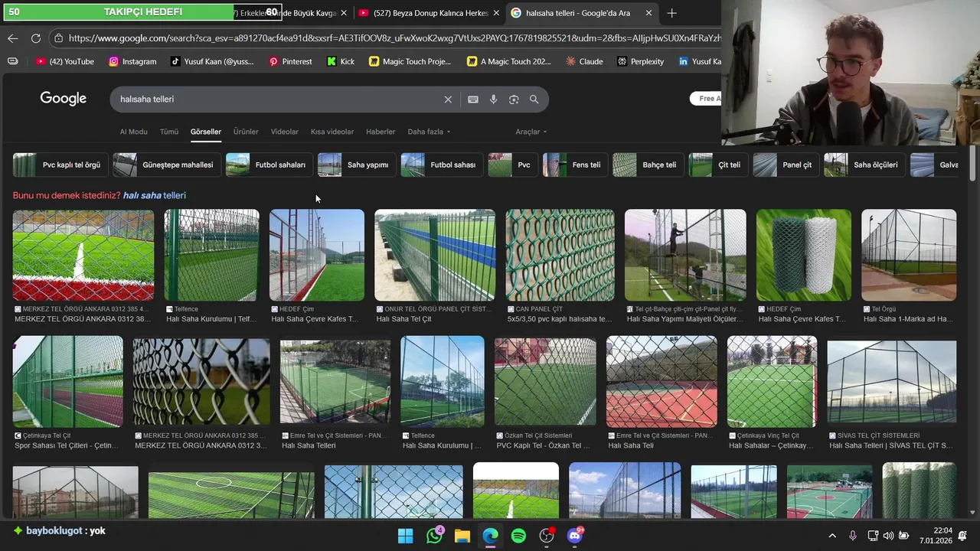Switch to the AI Modu tab
The height and width of the screenshot is (551, 980).
tap(133, 132)
